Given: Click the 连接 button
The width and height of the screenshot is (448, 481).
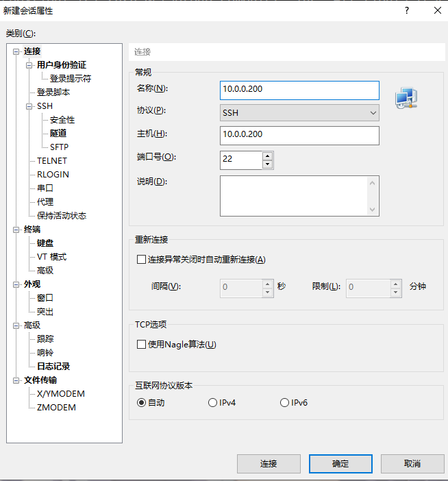Looking at the screenshot, I should coord(269,463).
